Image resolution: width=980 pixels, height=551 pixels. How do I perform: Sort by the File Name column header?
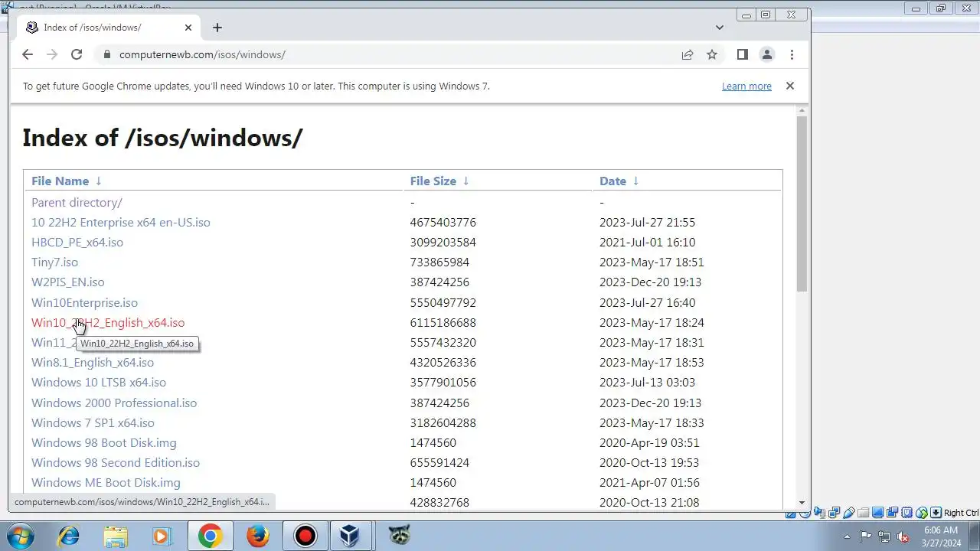click(x=60, y=181)
